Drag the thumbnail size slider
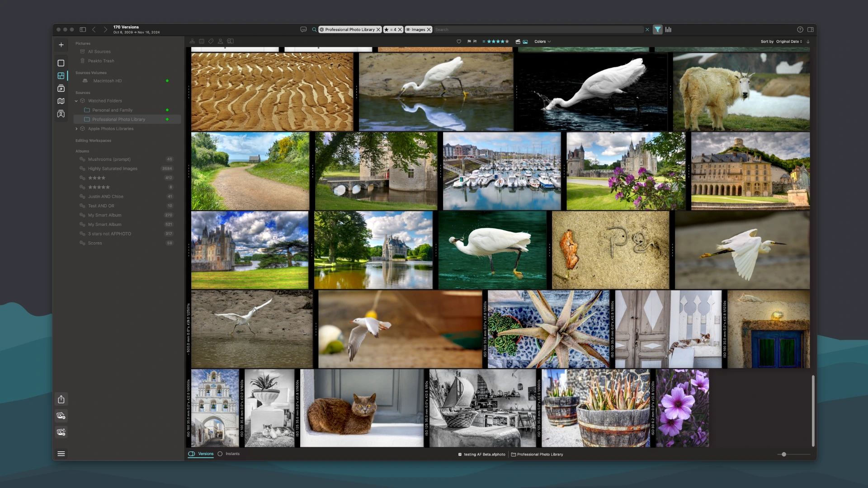Image resolution: width=868 pixels, height=488 pixels. coord(783,454)
